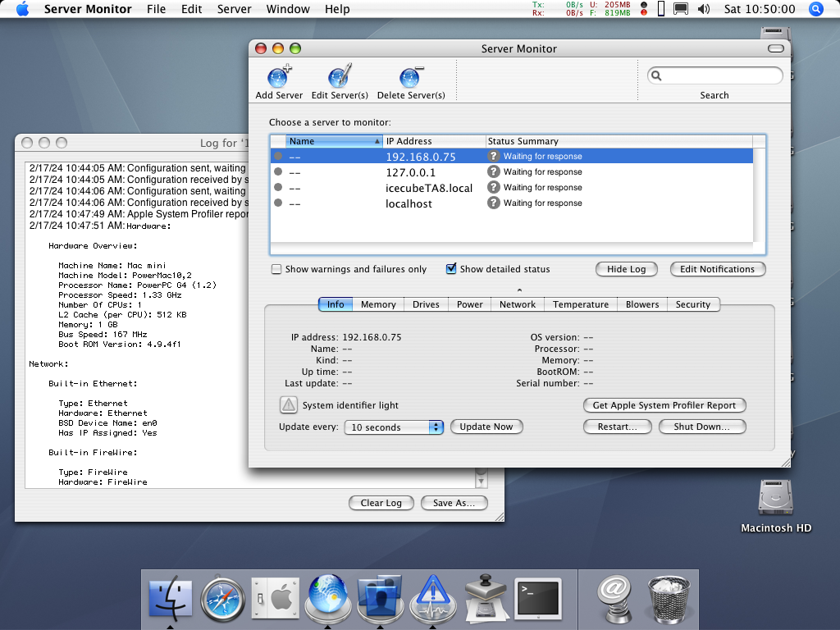840x630 pixels.
Task: Click the System identifier light icon
Action: (x=288, y=405)
